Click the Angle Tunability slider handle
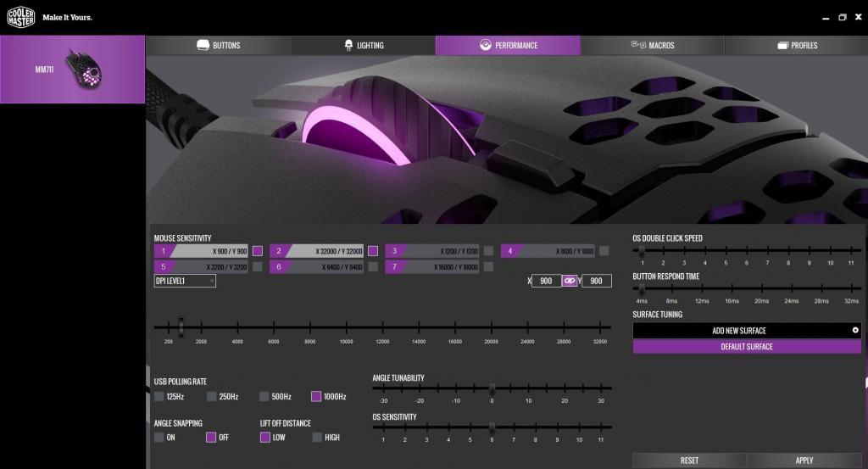This screenshot has height=469, width=868. click(492, 388)
